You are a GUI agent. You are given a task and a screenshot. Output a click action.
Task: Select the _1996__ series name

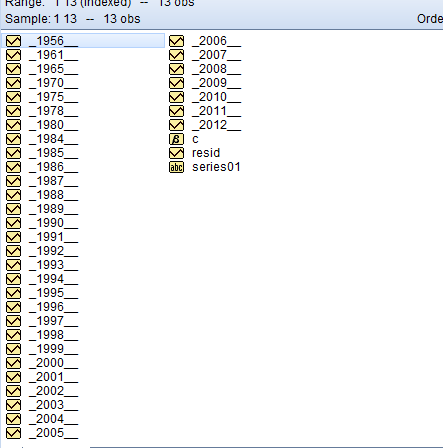53,307
